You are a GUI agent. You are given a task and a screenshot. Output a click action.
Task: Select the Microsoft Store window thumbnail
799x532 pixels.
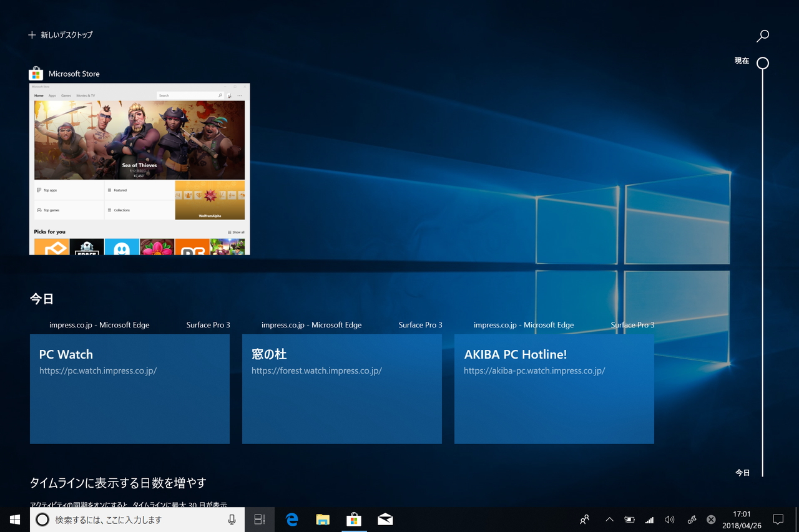pos(139,169)
